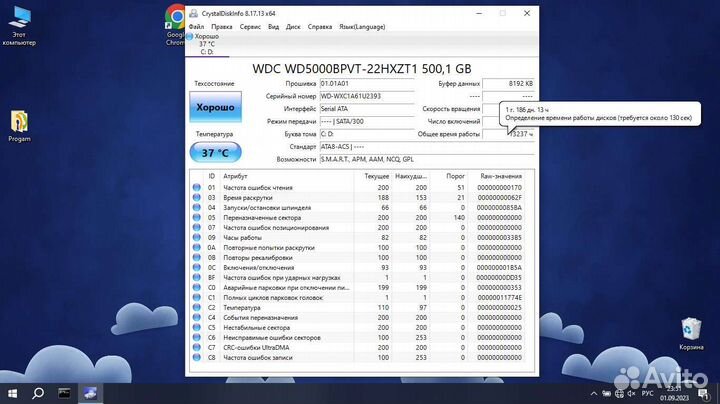Open the Корзина recycle bin icon

(x=691, y=334)
